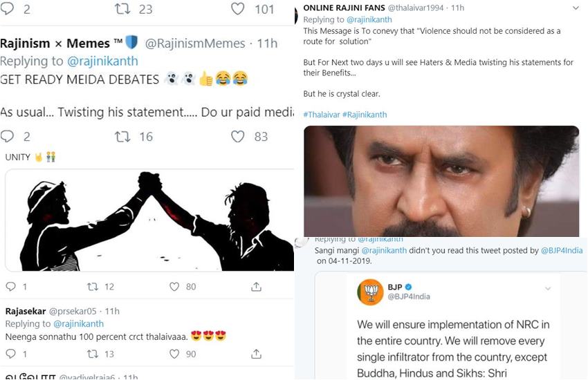Click the BJP lotus profile avatar
The height and width of the screenshot is (380, 588).
tap(370, 292)
